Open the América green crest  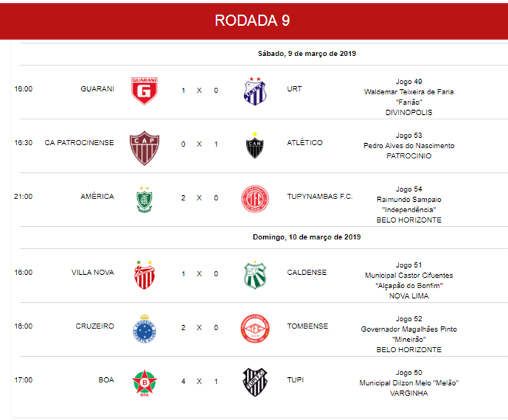(x=144, y=200)
